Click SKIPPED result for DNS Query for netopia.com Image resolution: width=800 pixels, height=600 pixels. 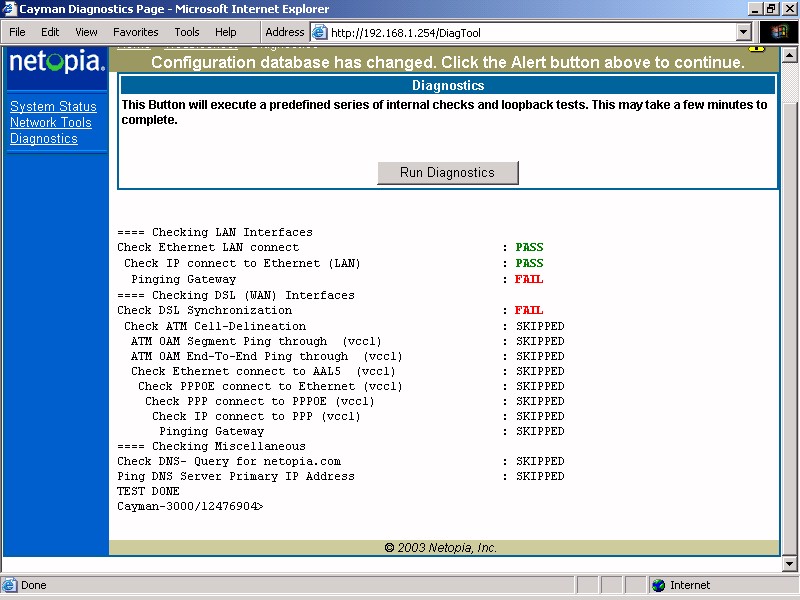click(x=540, y=461)
